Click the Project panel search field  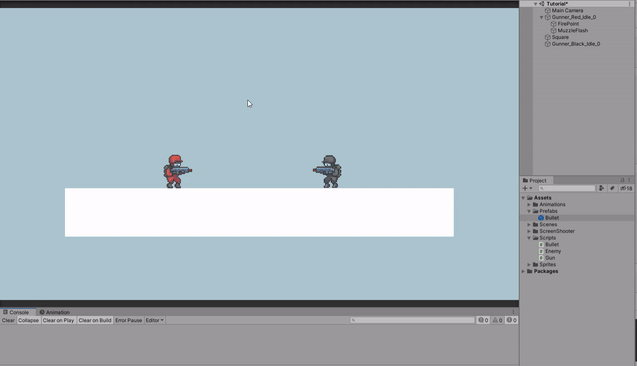tap(567, 188)
